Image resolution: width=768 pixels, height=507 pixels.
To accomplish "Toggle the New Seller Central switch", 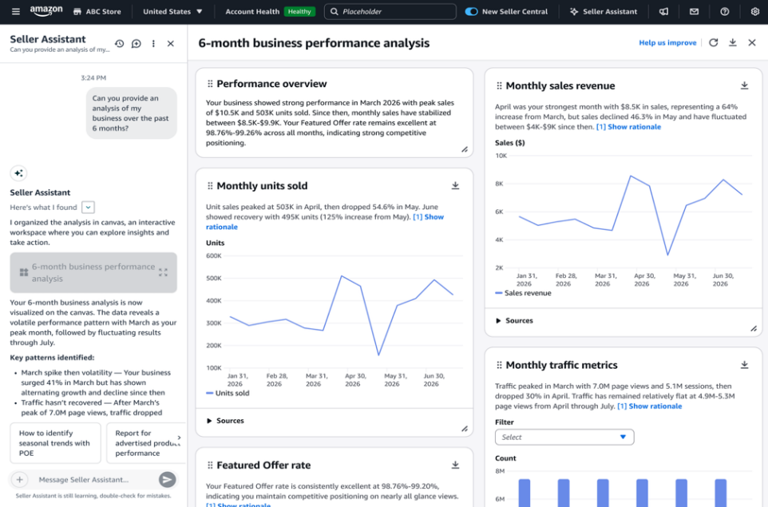I will point(471,11).
